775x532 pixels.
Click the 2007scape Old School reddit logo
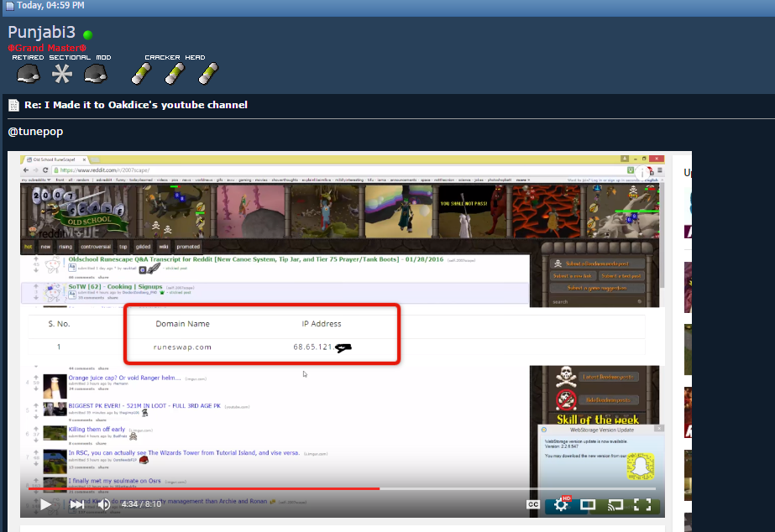coord(78,213)
